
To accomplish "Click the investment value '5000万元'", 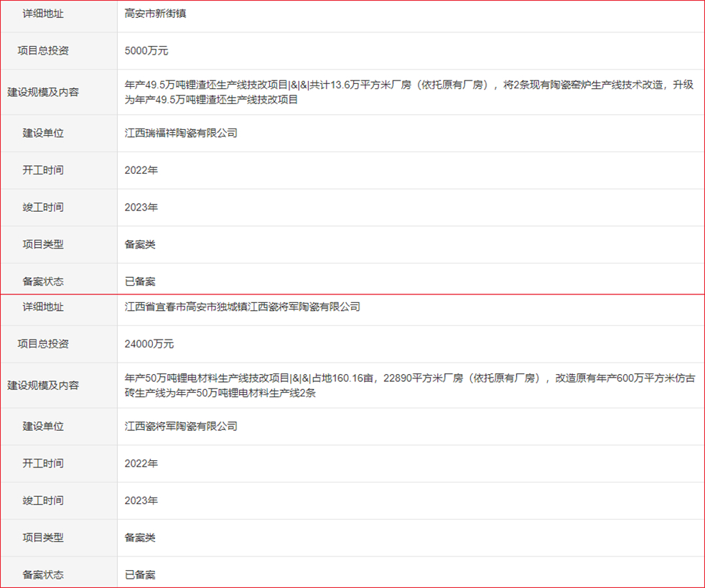I will tap(146, 51).
